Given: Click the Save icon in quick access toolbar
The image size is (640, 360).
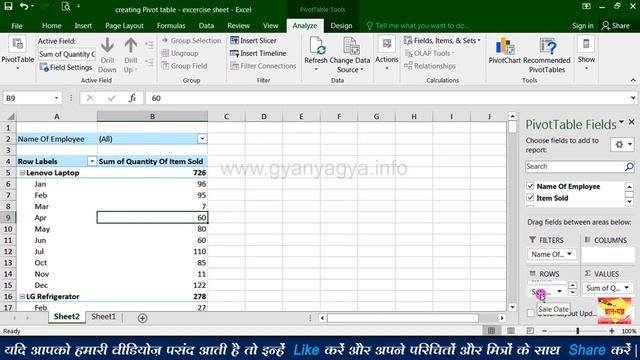Looking at the screenshot, I should coord(8,6).
